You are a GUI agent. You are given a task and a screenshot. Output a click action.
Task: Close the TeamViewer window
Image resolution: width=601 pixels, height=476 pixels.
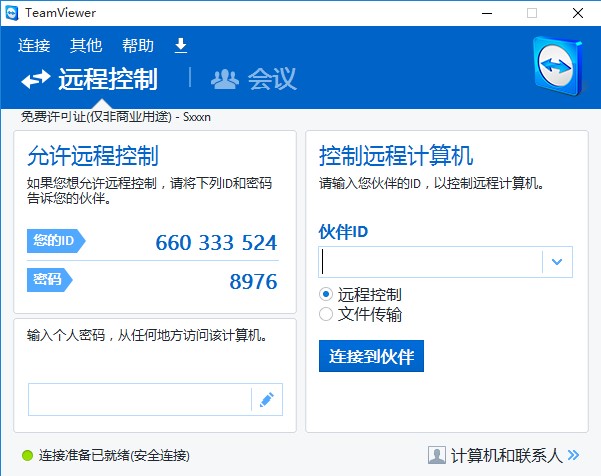[578, 13]
